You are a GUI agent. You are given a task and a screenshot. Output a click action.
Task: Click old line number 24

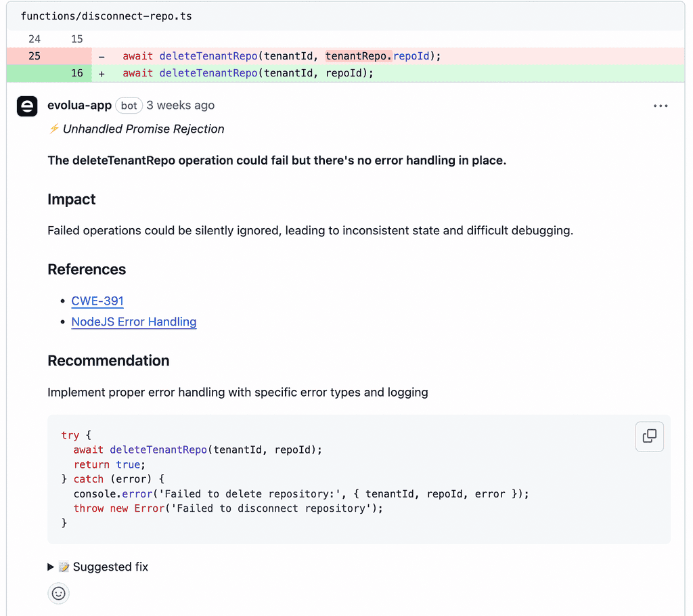(x=34, y=39)
